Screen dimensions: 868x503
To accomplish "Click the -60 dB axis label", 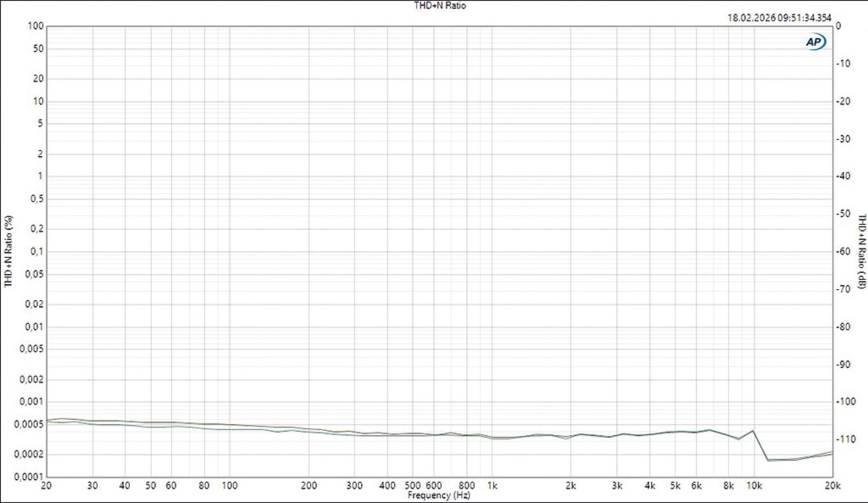I will [x=844, y=251].
